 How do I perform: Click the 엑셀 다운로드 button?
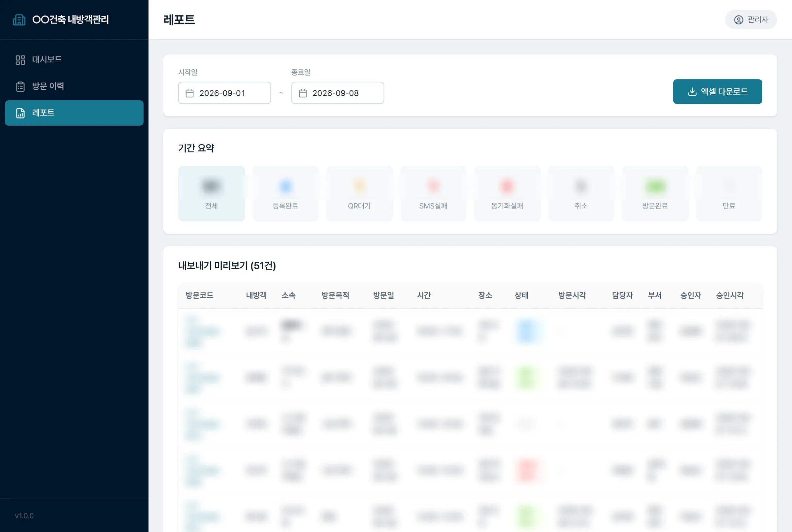click(717, 92)
